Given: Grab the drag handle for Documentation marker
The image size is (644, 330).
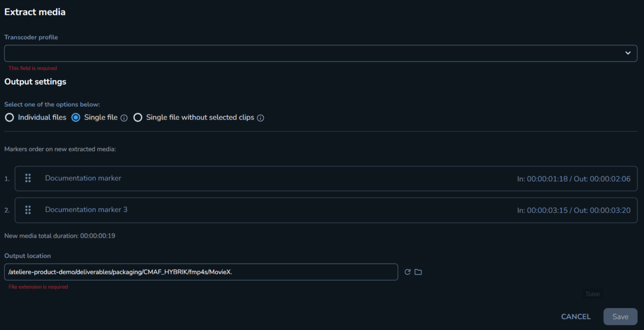Looking at the screenshot, I should coord(28,178).
